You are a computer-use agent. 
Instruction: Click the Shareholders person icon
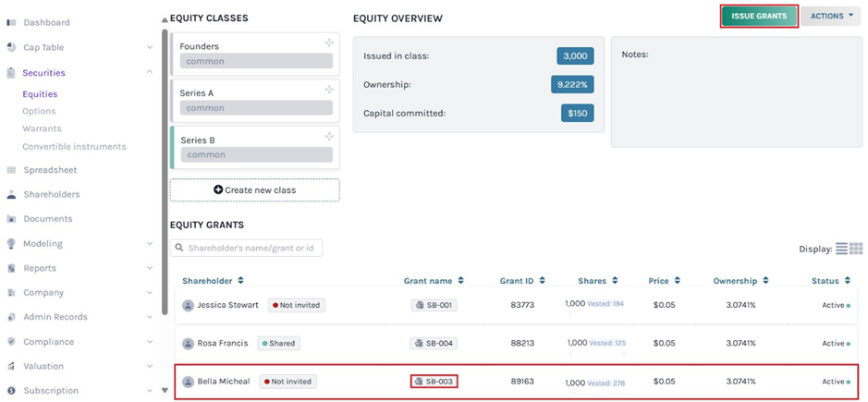(11, 195)
